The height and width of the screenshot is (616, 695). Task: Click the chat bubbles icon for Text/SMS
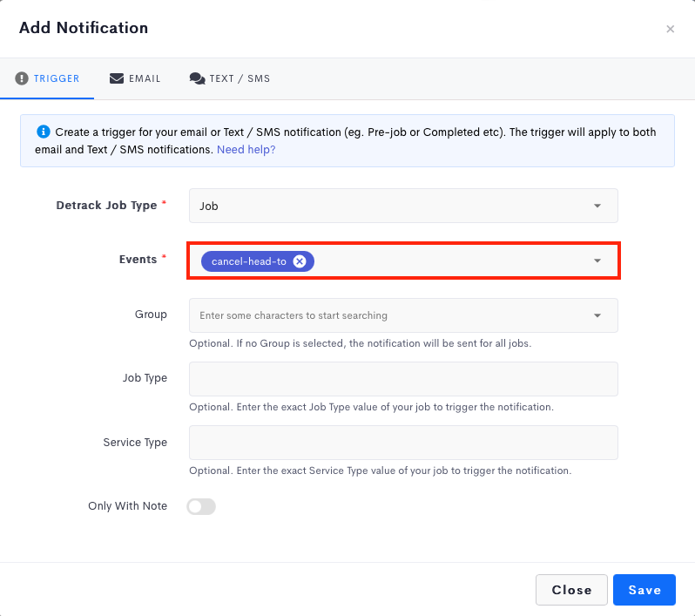click(x=197, y=78)
